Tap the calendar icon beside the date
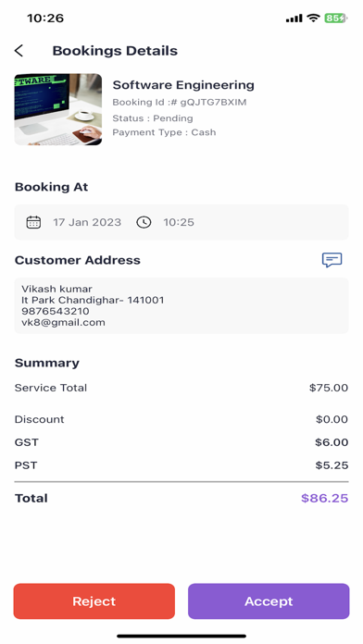The image size is (363, 644). pyautogui.click(x=33, y=222)
